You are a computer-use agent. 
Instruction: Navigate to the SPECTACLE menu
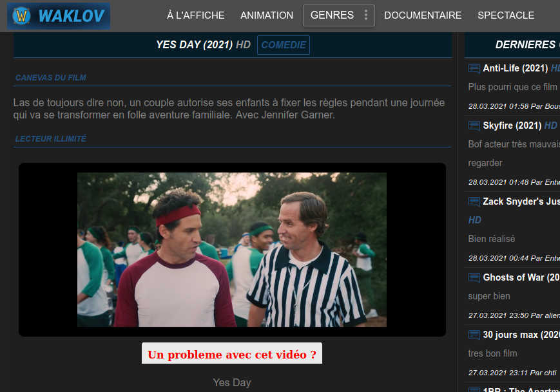pyautogui.click(x=506, y=15)
